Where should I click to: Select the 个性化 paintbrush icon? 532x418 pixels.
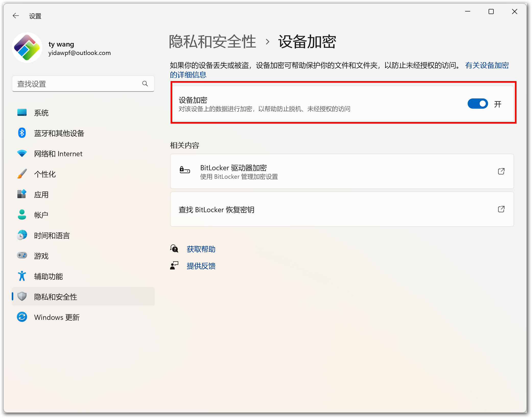point(22,174)
